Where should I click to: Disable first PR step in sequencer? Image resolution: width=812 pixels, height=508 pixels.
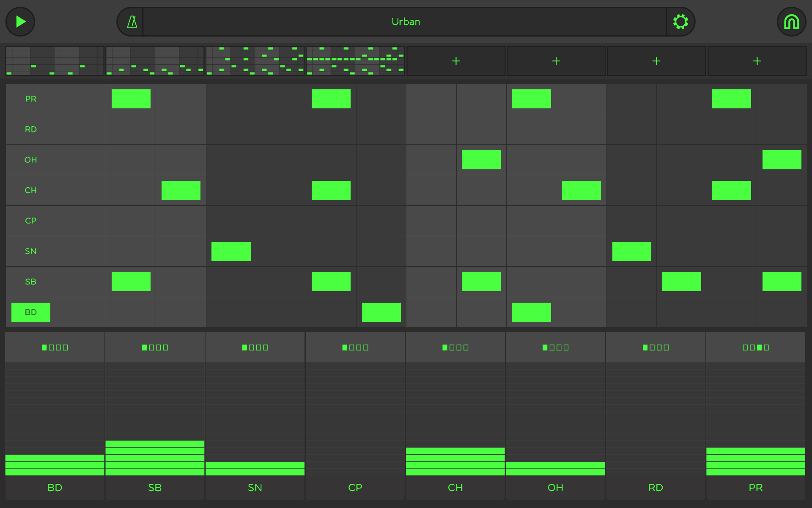pyautogui.click(x=131, y=99)
